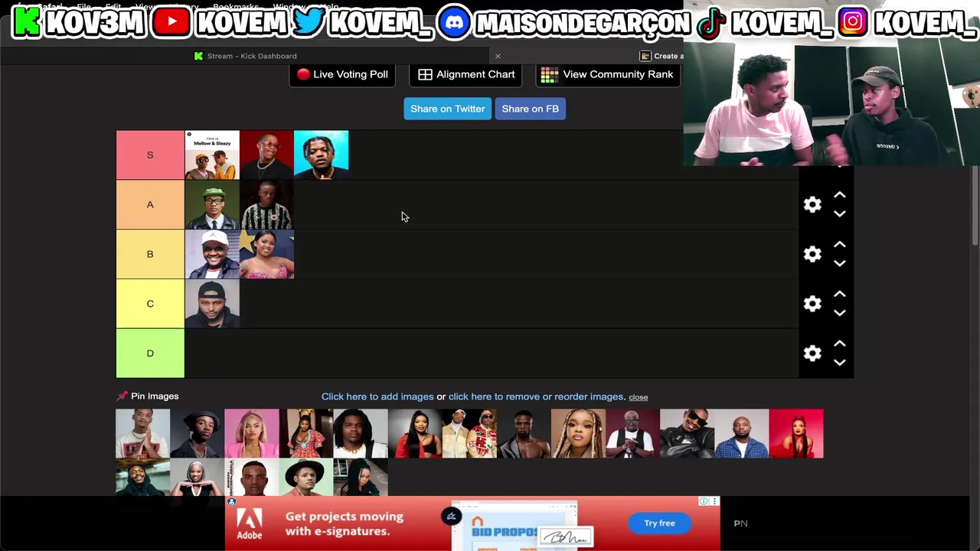Screen dimensions: 980x551
Task: Select the woman in pink dress in B tier
Action: coord(266,254)
